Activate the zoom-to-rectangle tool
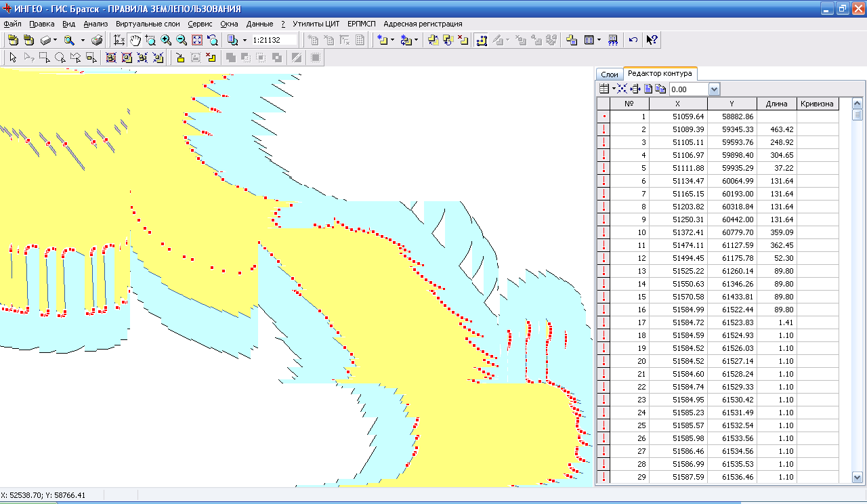The height and width of the screenshot is (504, 867). [x=150, y=40]
